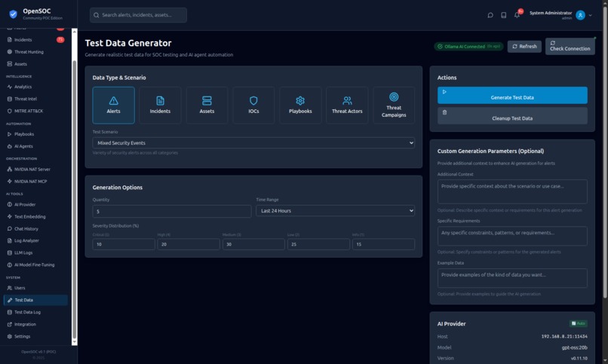Open Test Data Log page

click(x=27, y=313)
